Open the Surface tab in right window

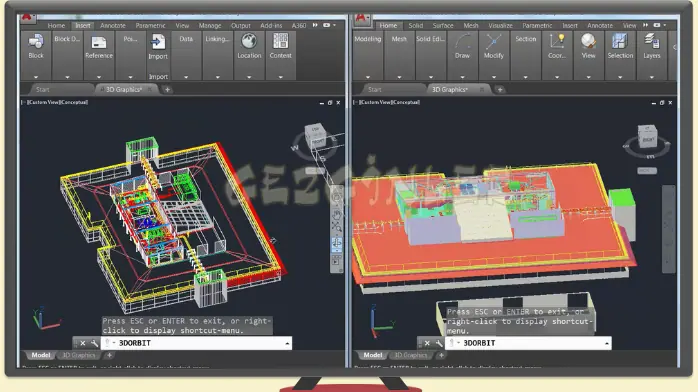click(x=443, y=25)
